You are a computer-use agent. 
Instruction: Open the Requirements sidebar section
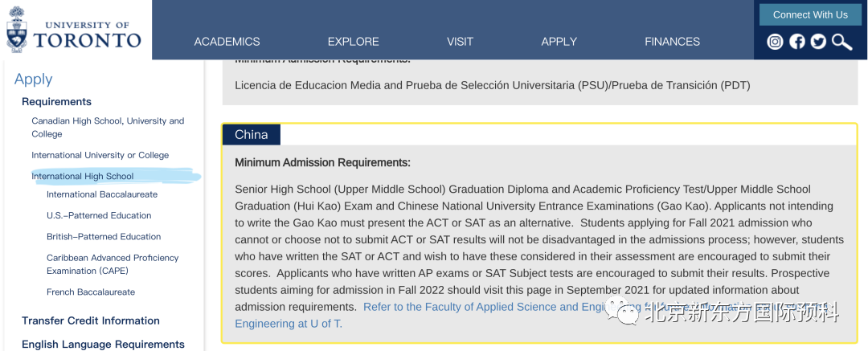coord(56,102)
